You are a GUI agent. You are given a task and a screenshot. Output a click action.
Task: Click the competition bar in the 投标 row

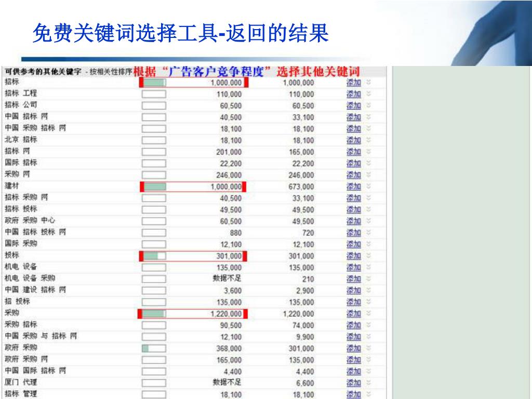click(x=154, y=256)
